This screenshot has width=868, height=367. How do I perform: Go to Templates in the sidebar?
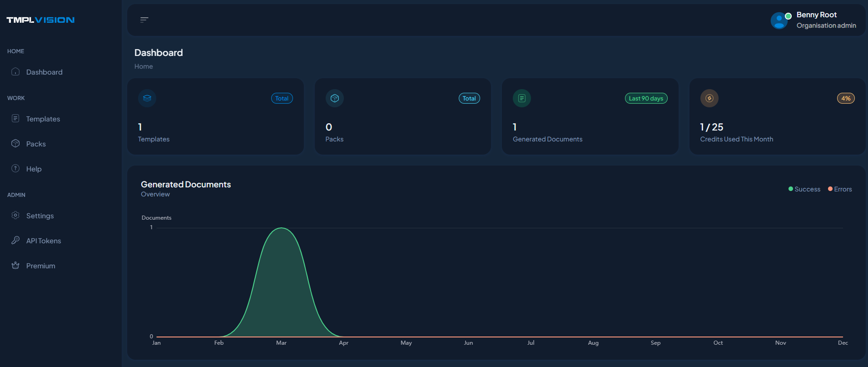[43, 119]
